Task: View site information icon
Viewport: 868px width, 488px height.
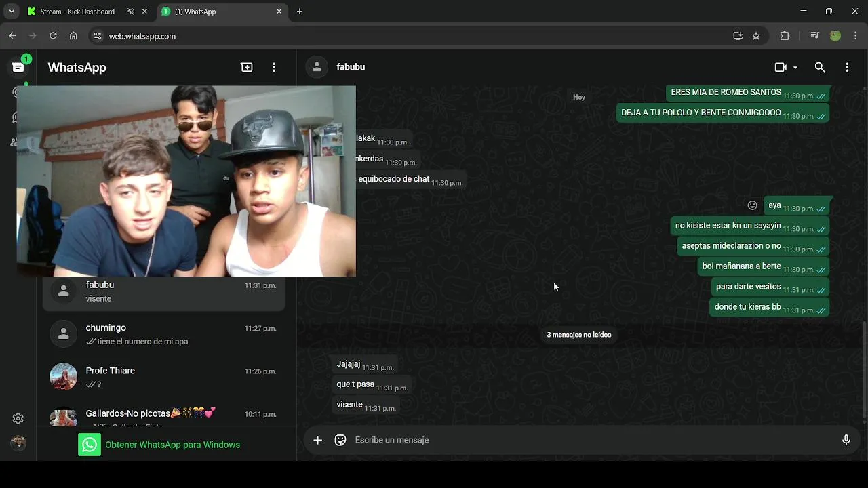Action: (98, 36)
